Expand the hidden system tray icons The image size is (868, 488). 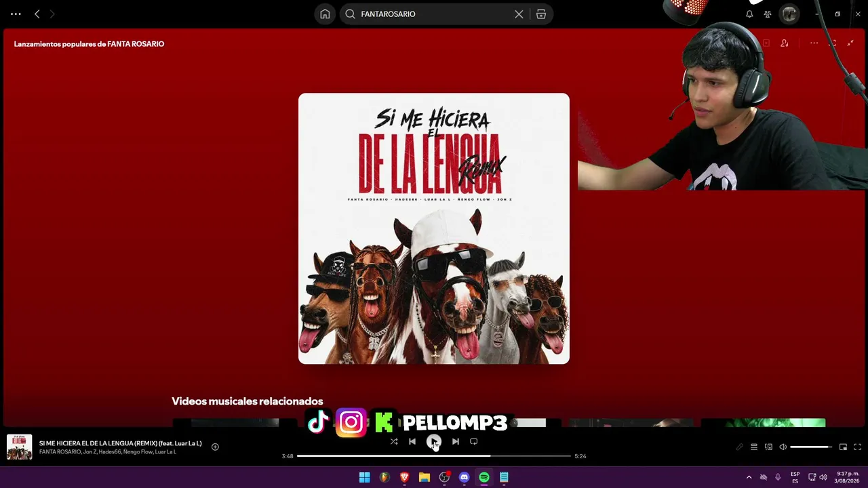point(749,477)
